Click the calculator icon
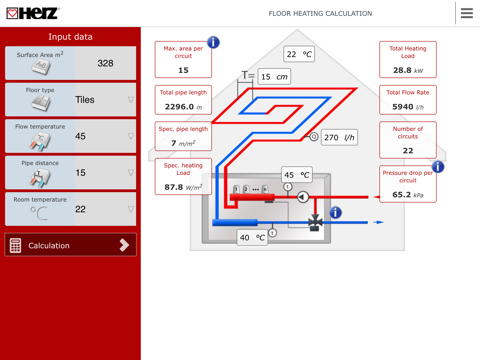Viewport: 480px width, 360px height. click(15, 245)
